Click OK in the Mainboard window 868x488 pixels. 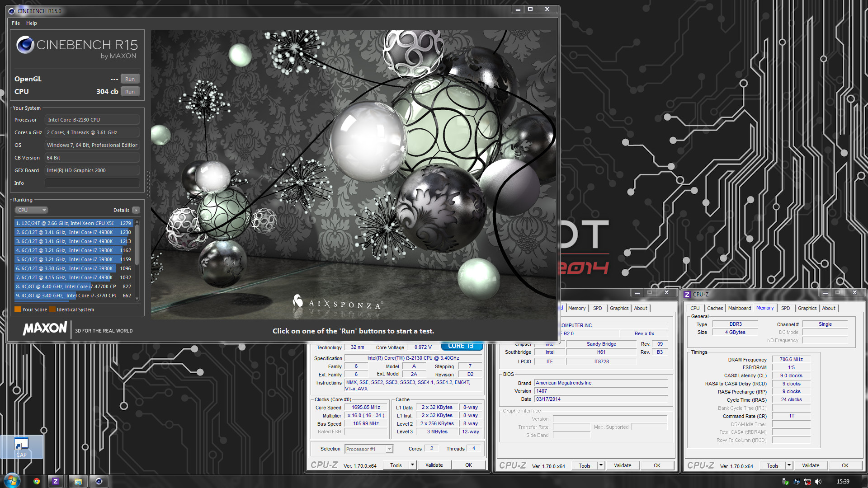pos(657,465)
